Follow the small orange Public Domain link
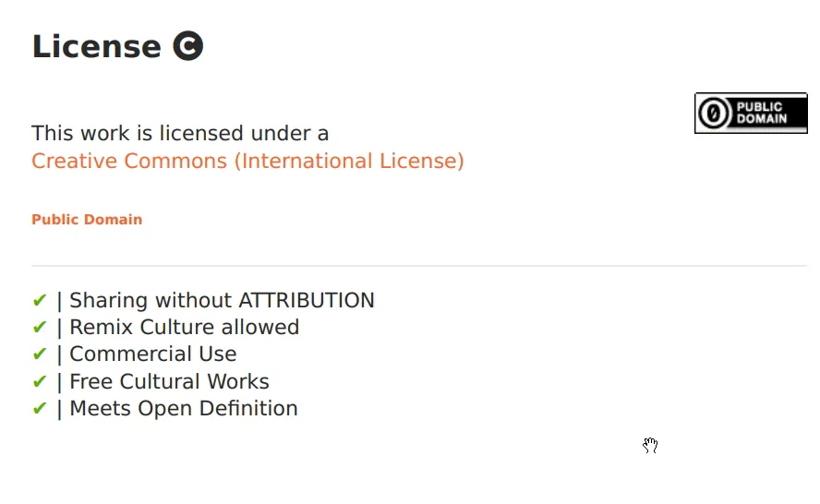Image resolution: width=820 pixels, height=504 pixels. coord(87,220)
